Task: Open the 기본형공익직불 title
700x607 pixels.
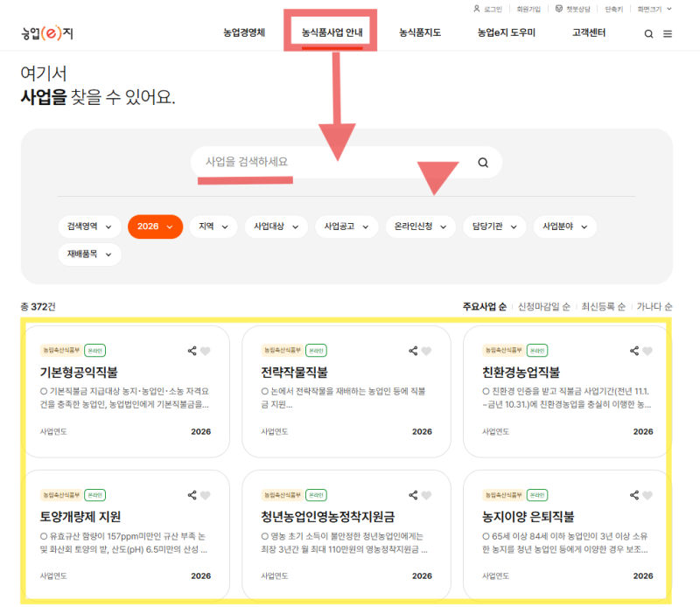Action: (79, 373)
